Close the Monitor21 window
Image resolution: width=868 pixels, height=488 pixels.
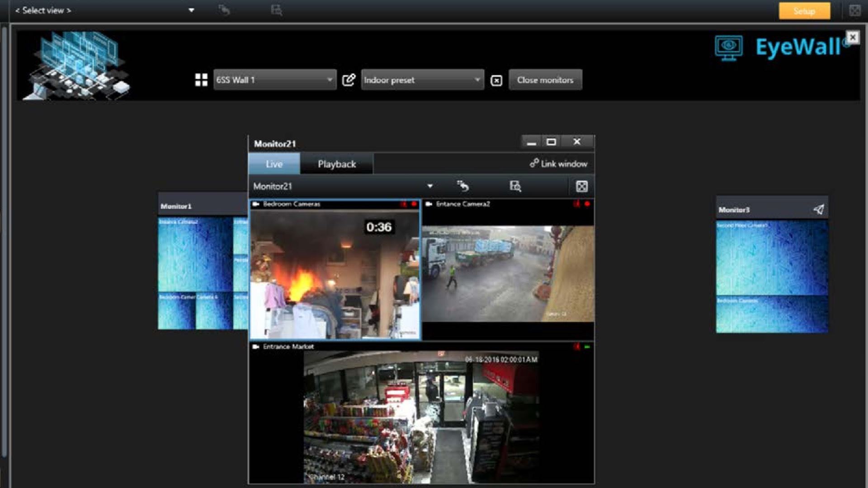tap(577, 142)
